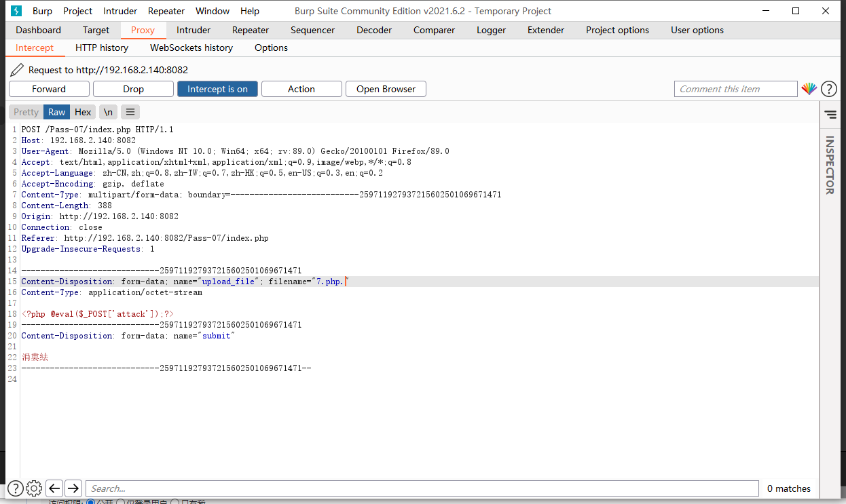This screenshot has height=504, width=846.
Task: Click the Connection: close line
Action: click(62, 227)
